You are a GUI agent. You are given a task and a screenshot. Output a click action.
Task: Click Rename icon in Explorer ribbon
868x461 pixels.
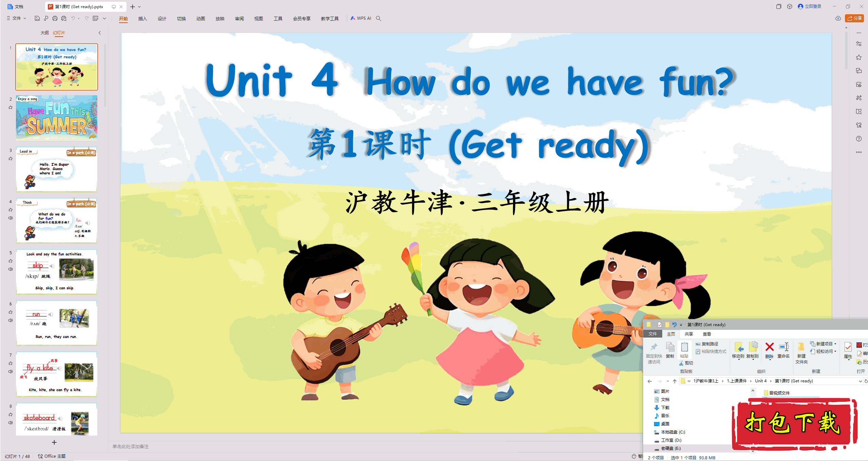[784, 347]
